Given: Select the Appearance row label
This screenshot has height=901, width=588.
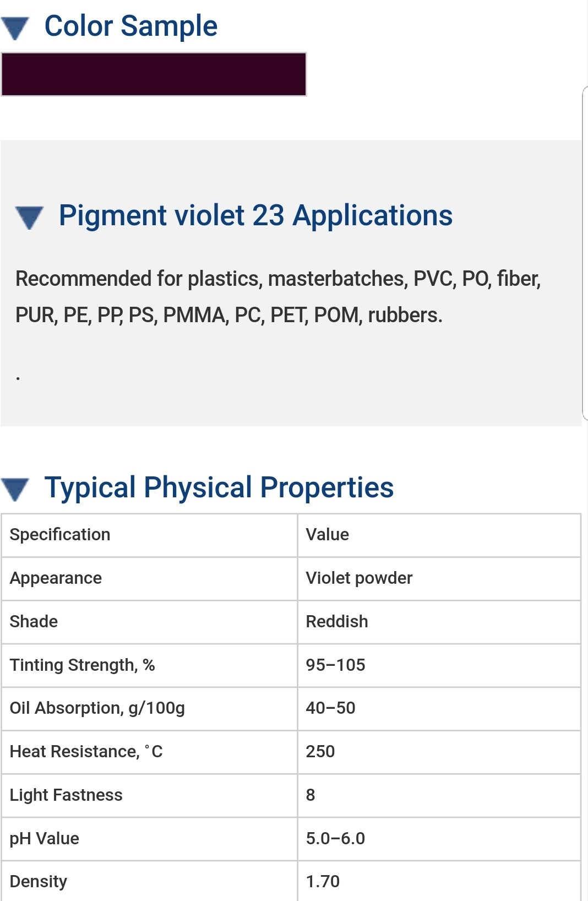Looking at the screenshot, I should point(56,578).
